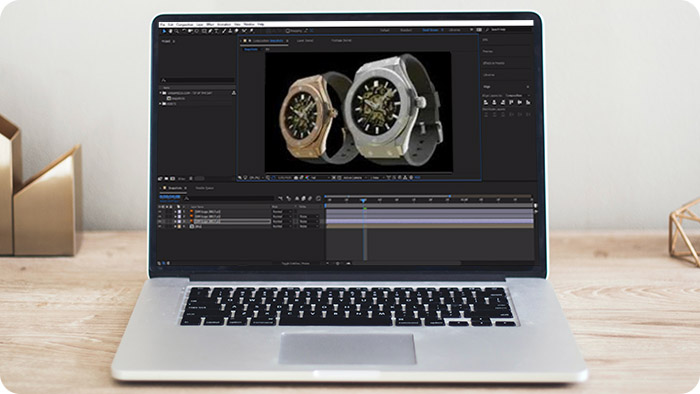Select the Pen tool
This screenshot has height=394, width=700.
[x=210, y=31]
